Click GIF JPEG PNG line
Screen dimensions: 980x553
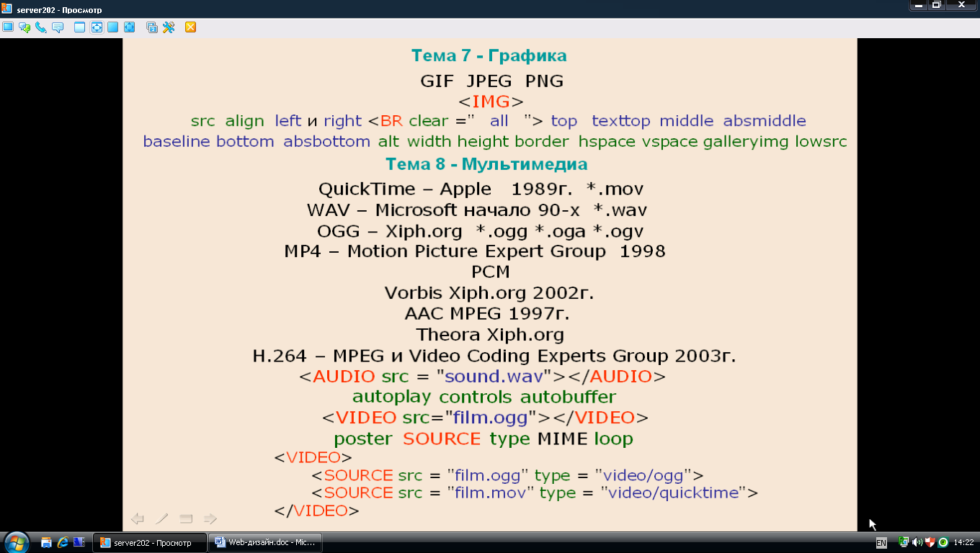492,81
